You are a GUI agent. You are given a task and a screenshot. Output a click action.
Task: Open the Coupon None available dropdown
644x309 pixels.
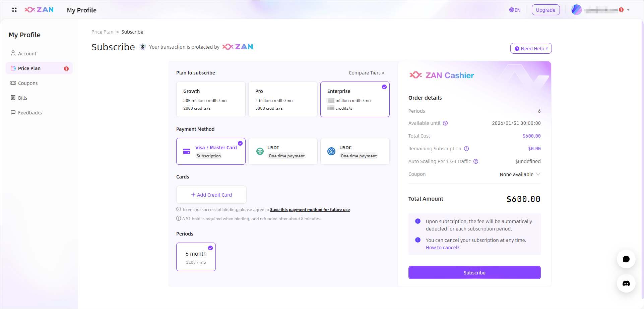coord(520,174)
